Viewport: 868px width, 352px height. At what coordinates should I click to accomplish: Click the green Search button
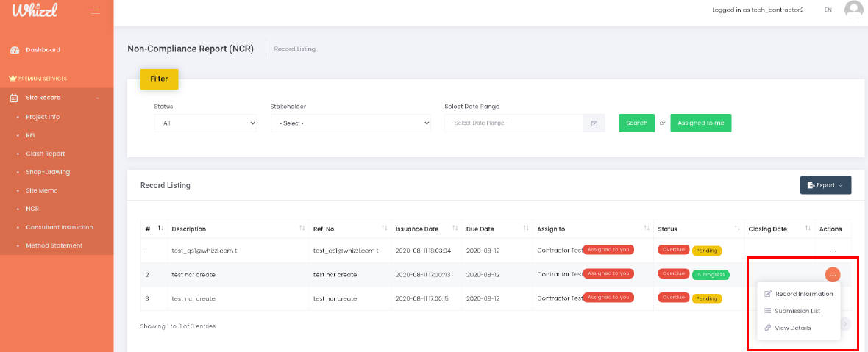pyautogui.click(x=636, y=123)
